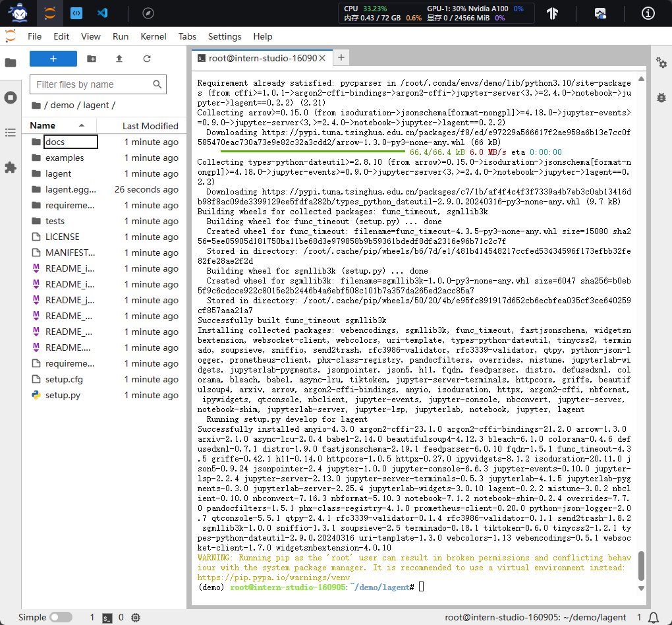Open the File menu
Viewport: 672px width, 625px height.
pyautogui.click(x=35, y=36)
